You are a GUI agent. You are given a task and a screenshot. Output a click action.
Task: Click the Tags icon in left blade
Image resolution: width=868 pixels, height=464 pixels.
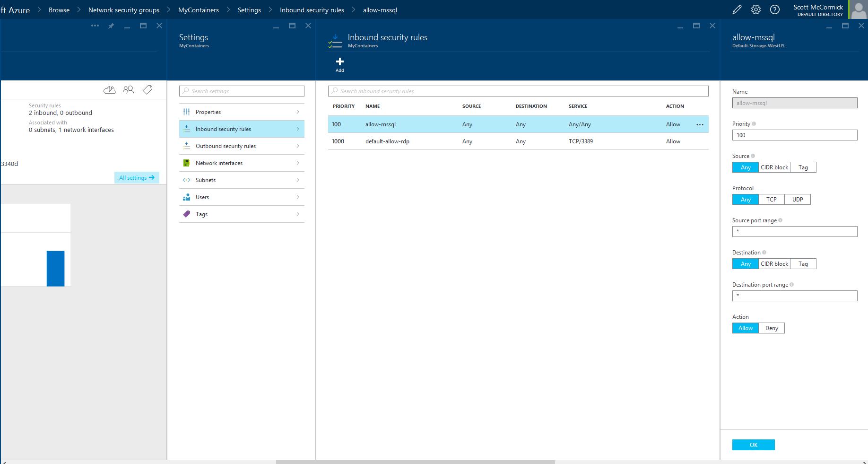pos(148,89)
